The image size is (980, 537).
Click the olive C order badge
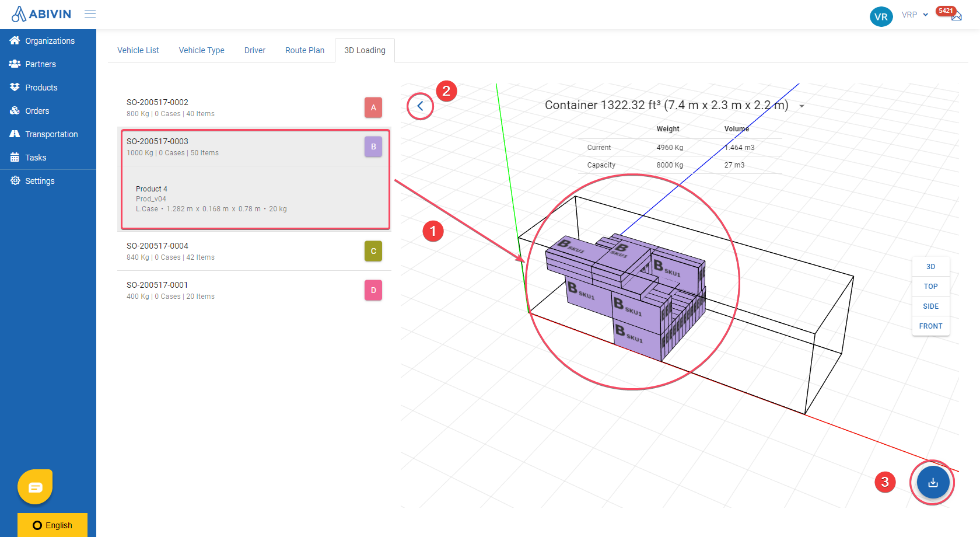(373, 251)
